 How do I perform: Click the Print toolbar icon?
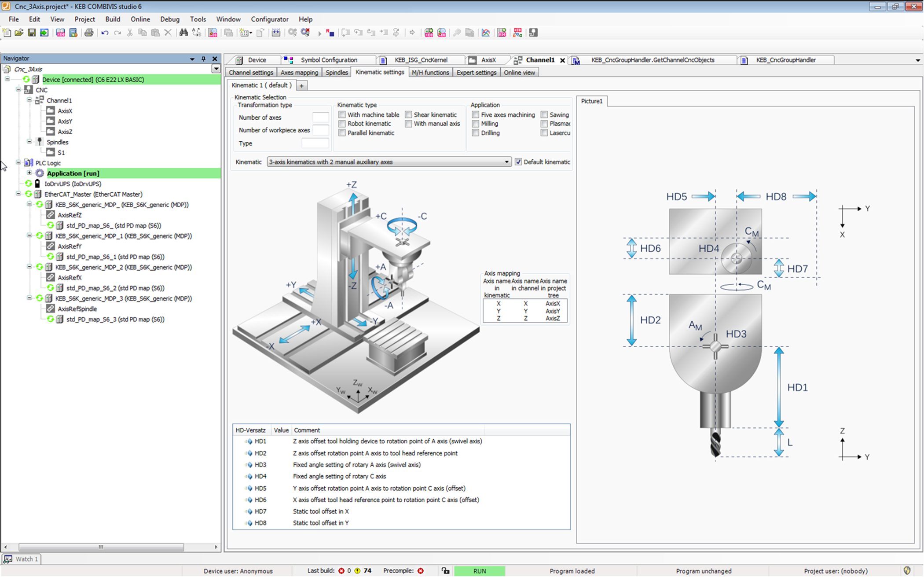[89, 33]
